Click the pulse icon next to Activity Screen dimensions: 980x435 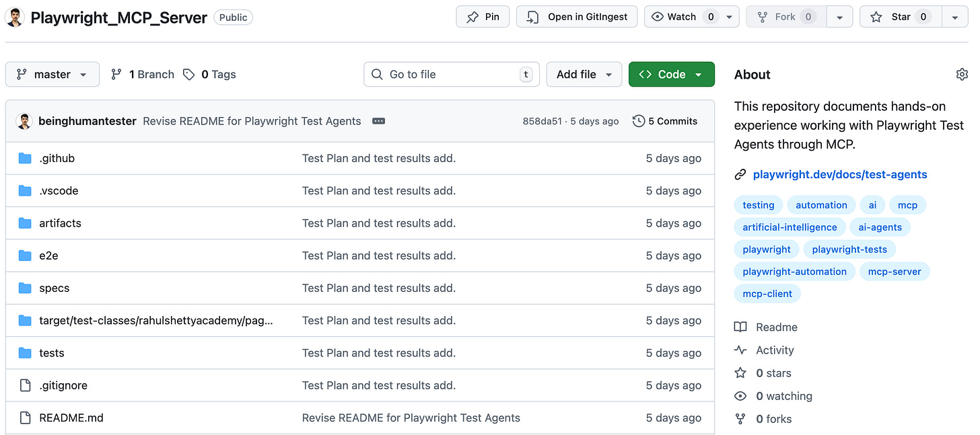tap(740, 350)
